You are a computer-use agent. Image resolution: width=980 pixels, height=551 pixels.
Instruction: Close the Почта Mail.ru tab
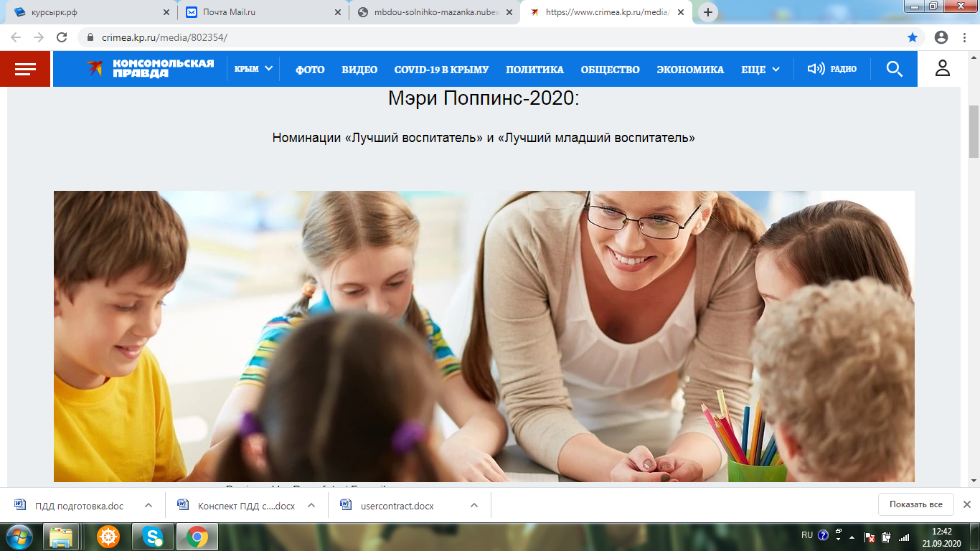click(x=338, y=12)
